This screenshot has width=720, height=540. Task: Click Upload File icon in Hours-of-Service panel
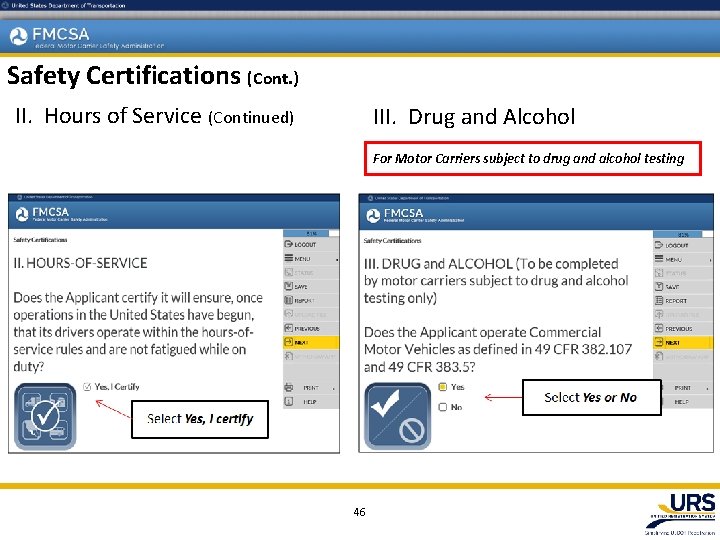click(288, 314)
